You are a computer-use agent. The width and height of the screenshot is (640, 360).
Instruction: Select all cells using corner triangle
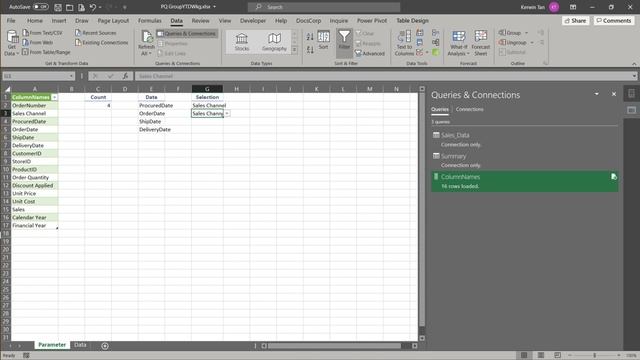point(7,89)
